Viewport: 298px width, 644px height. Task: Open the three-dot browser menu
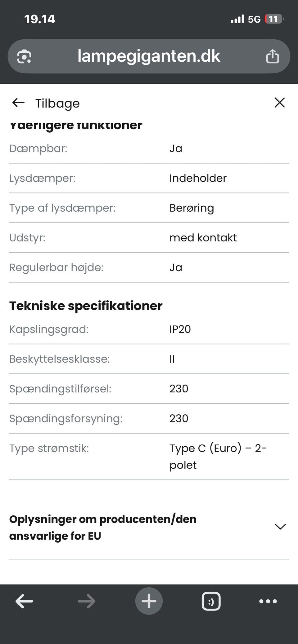(268, 601)
